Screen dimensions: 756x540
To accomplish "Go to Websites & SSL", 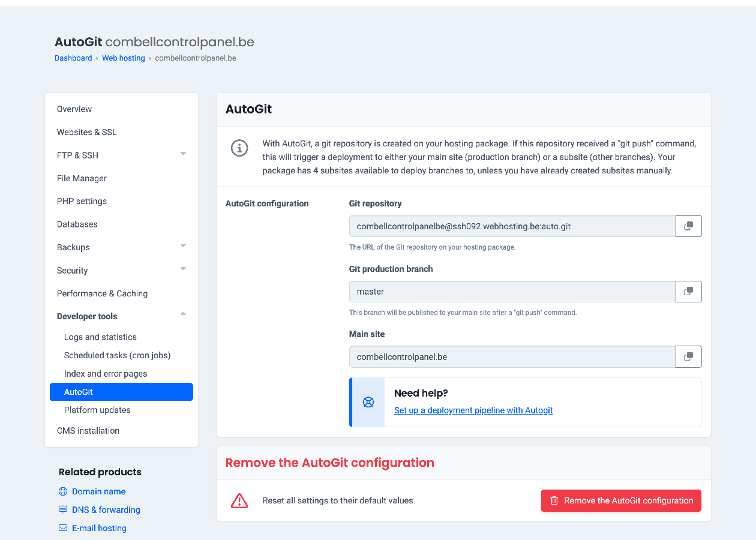I will pos(87,132).
